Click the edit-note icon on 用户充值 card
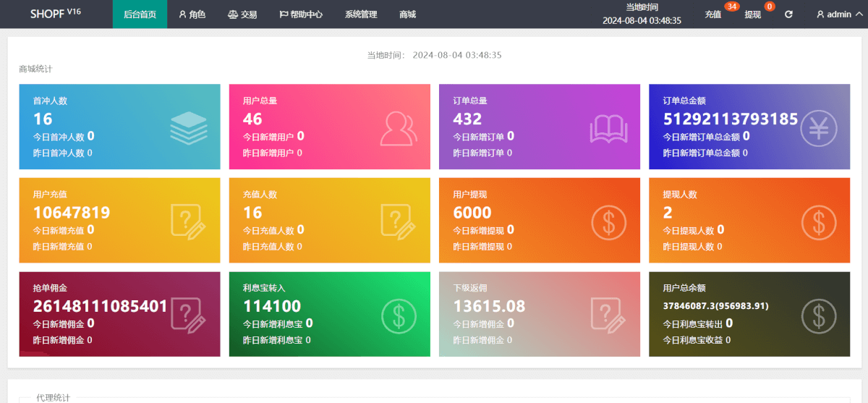 point(188,221)
